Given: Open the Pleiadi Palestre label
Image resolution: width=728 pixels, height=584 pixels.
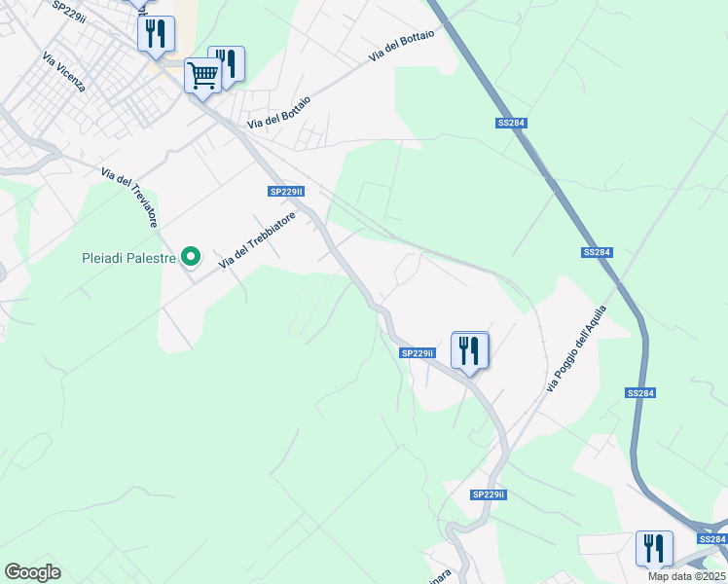Looking at the screenshot, I should 128,258.
